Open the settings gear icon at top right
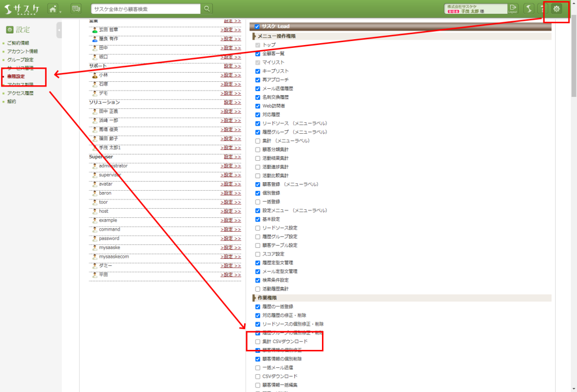The image size is (577, 392). [x=556, y=9]
